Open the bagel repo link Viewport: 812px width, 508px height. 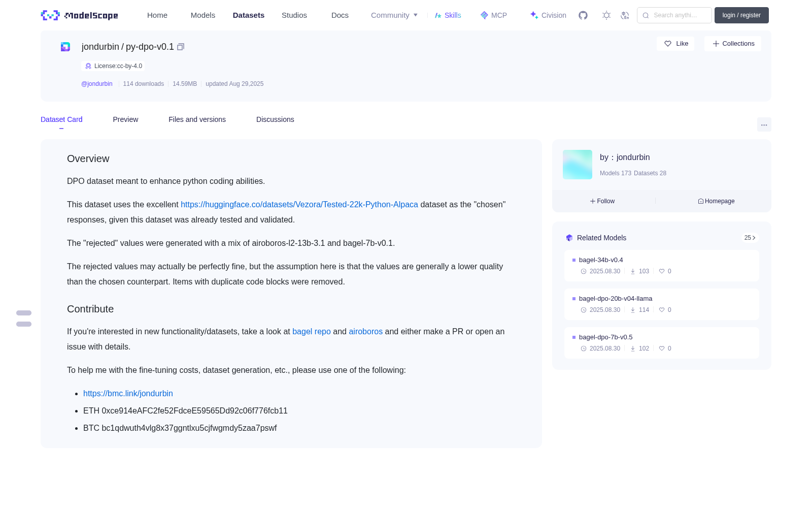coord(312,331)
